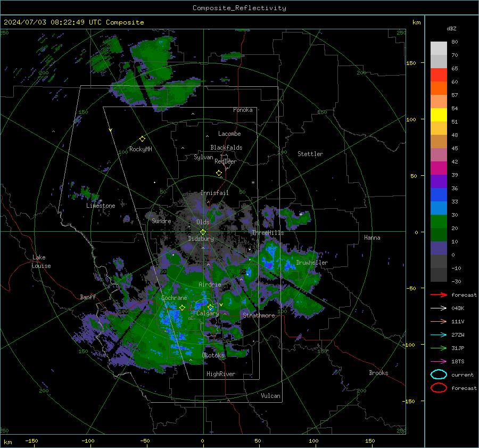
Task: Click the magenta 42 dBZ color swatch
Action: pos(439,168)
